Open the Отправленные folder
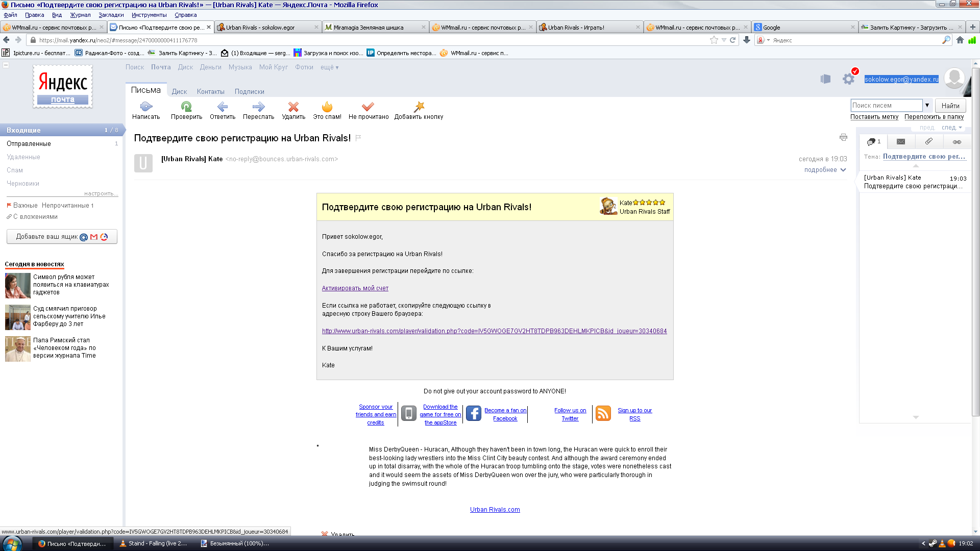Screen dimensions: 980x551 point(29,144)
